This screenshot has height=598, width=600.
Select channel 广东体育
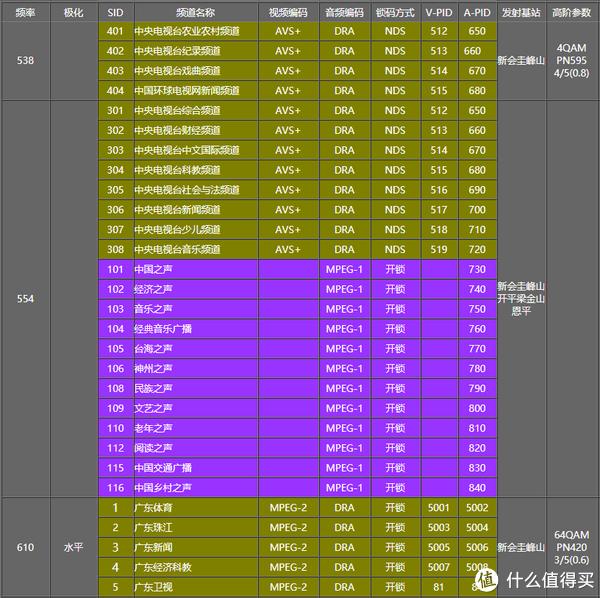coord(153,508)
